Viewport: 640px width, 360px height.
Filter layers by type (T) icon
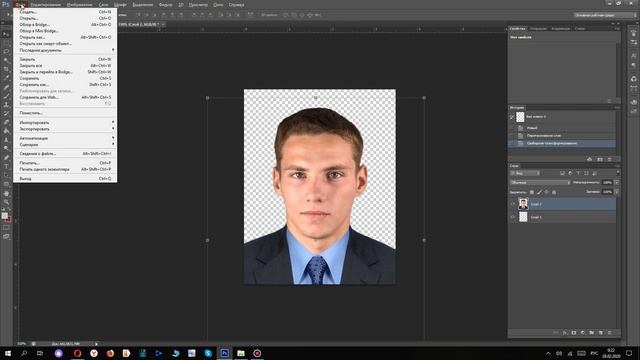(578, 173)
